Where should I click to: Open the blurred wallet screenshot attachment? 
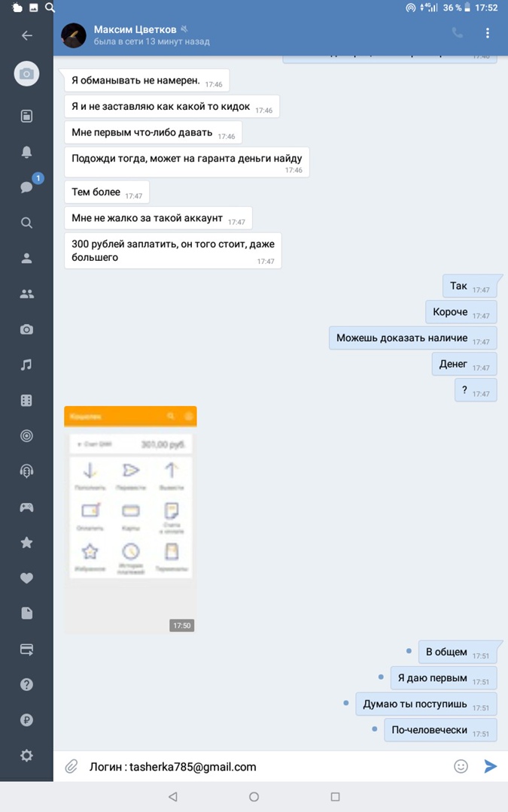(x=130, y=520)
